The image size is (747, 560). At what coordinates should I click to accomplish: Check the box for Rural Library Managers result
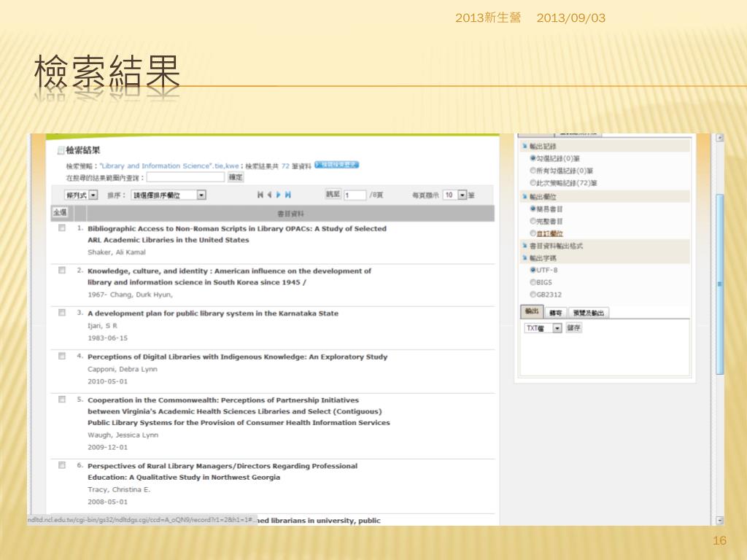tap(62, 465)
